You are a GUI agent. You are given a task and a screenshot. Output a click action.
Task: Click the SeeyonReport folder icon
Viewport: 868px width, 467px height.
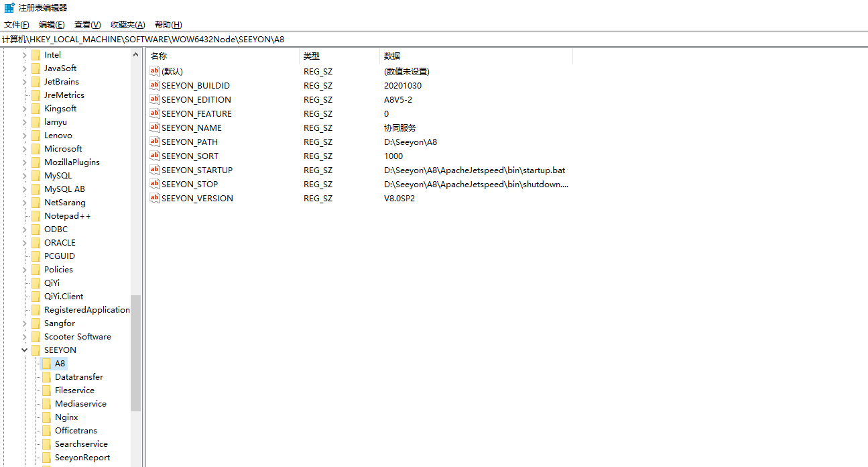(x=47, y=458)
